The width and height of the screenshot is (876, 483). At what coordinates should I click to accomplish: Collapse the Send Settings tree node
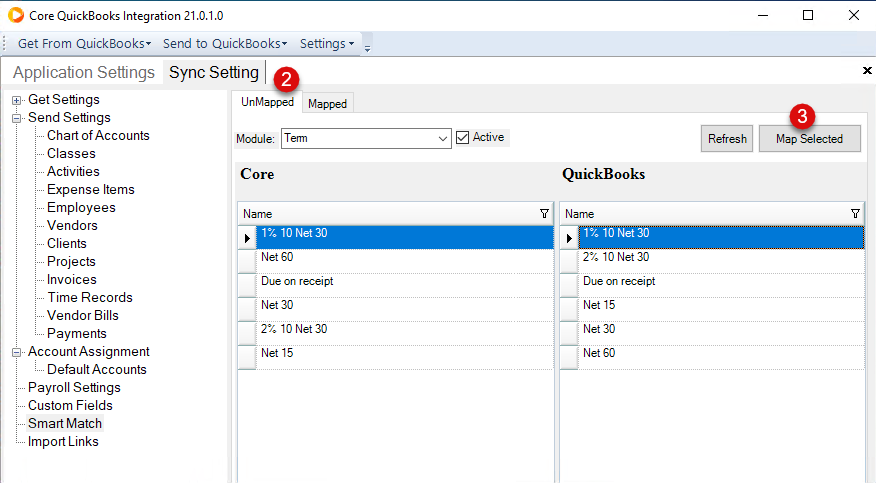click(x=17, y=118)
